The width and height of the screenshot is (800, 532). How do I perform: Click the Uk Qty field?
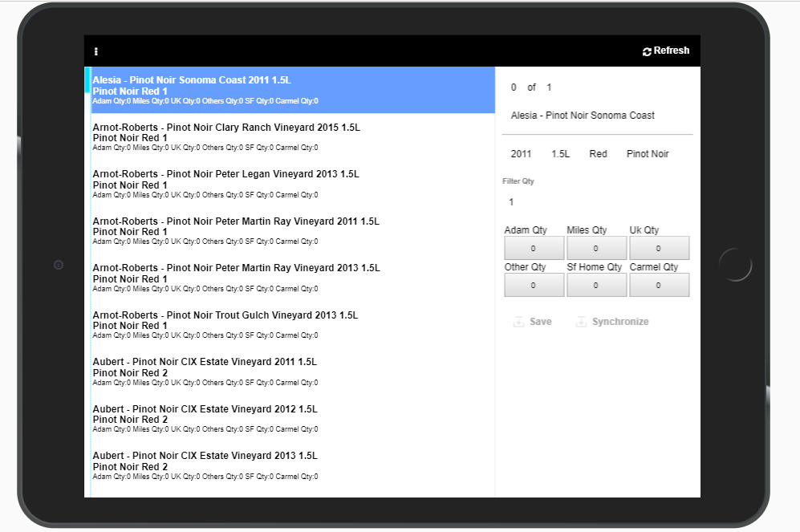click(x=659, y=249)
